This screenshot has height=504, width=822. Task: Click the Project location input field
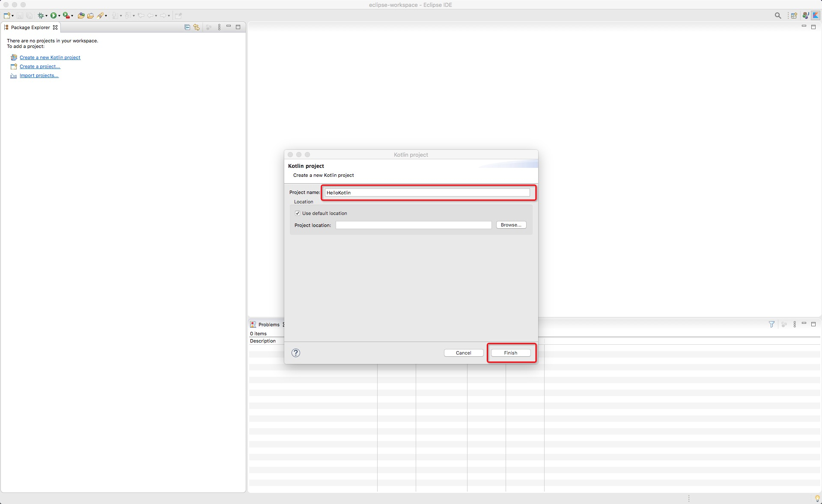point(414,225)
